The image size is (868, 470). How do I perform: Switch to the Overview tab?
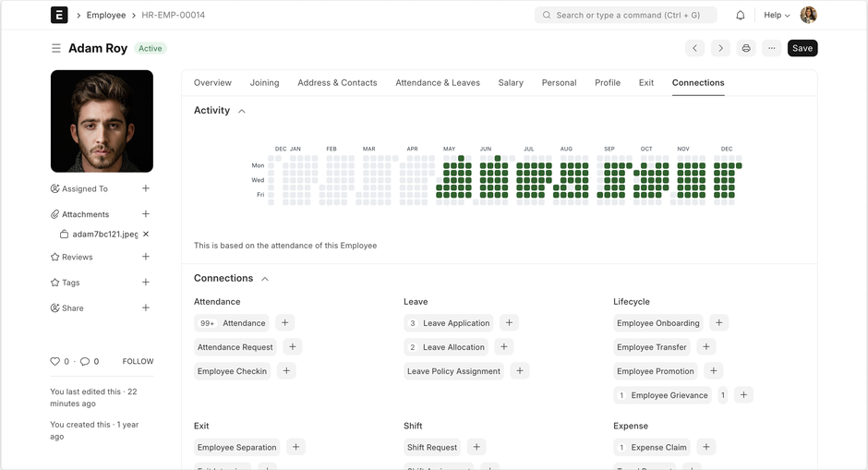pyautogui.click(x=212, y=82)
